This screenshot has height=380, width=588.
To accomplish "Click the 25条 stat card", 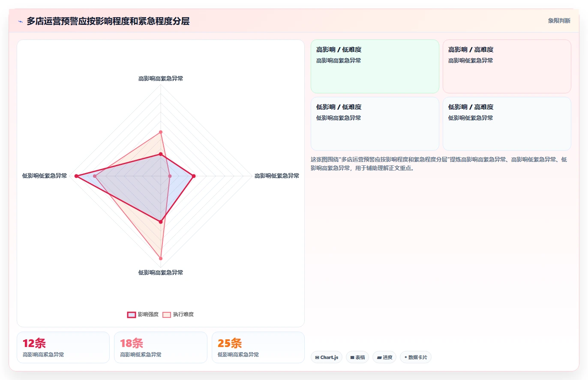I will (258, 347).
